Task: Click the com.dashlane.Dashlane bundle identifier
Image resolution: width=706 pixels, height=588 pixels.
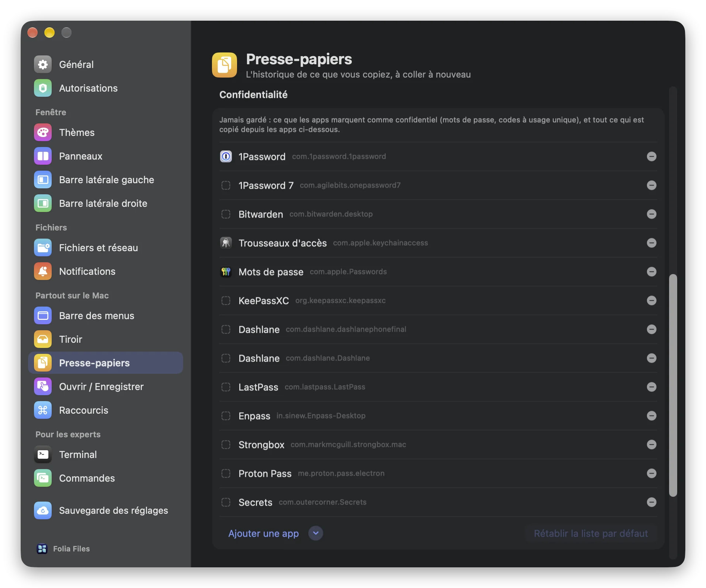Action: [x=328, y=358]
